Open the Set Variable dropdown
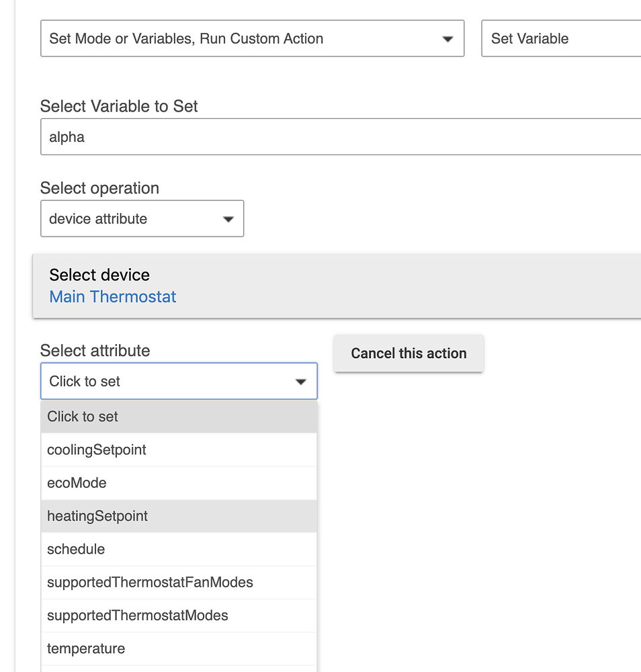This screenshot has width=641, height=672. pos(561,38)
